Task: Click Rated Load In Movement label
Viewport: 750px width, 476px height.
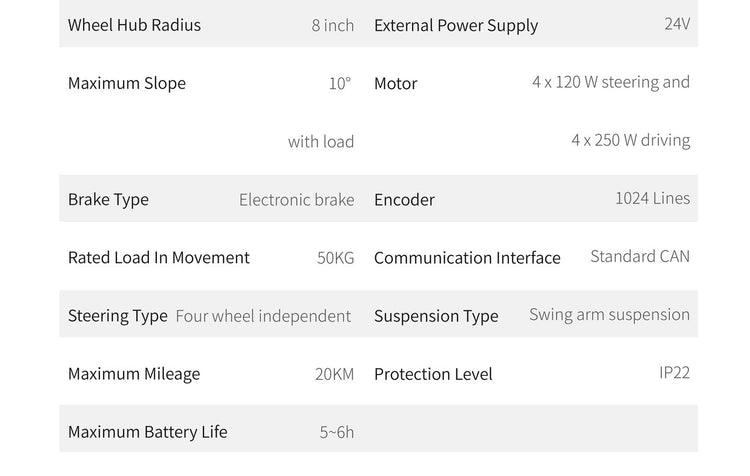Action: point(159,257)
